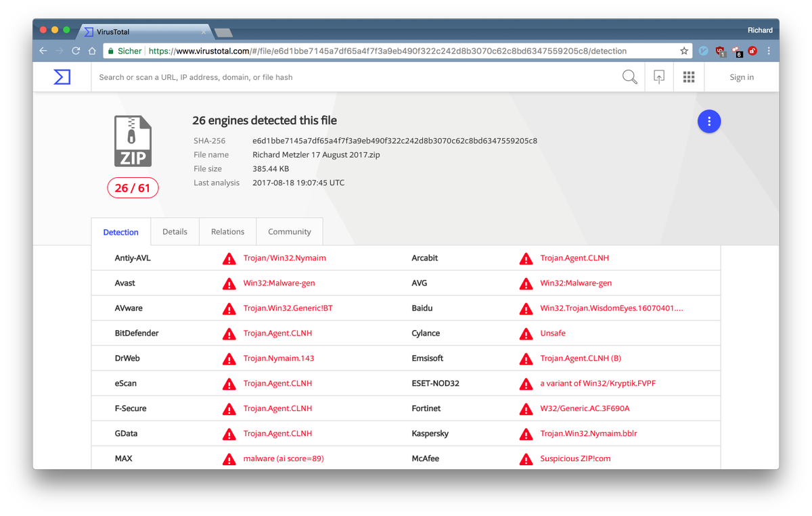Open the Details tab

point(175,231)
